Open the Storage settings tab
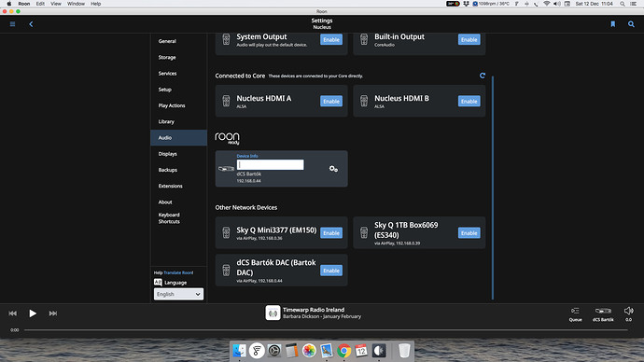Screen dimensions: 644x362 coord(178,57)
